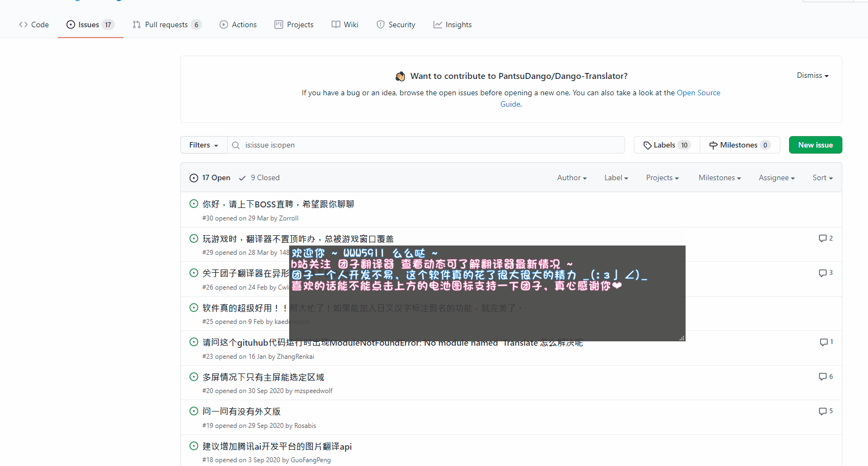Create a New issue
This screenshot has width=868, height=466.
coord(815,145)
